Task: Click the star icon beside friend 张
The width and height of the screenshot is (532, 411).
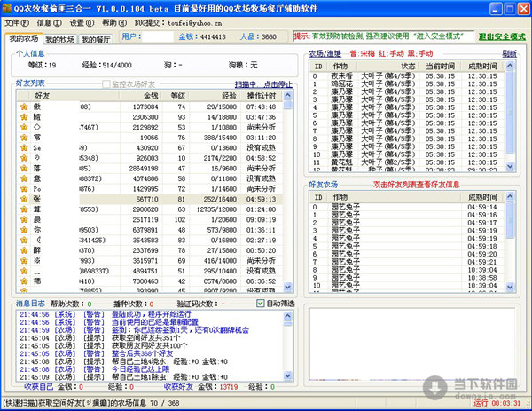Action: pyautogui.click(x=25, y=200)
